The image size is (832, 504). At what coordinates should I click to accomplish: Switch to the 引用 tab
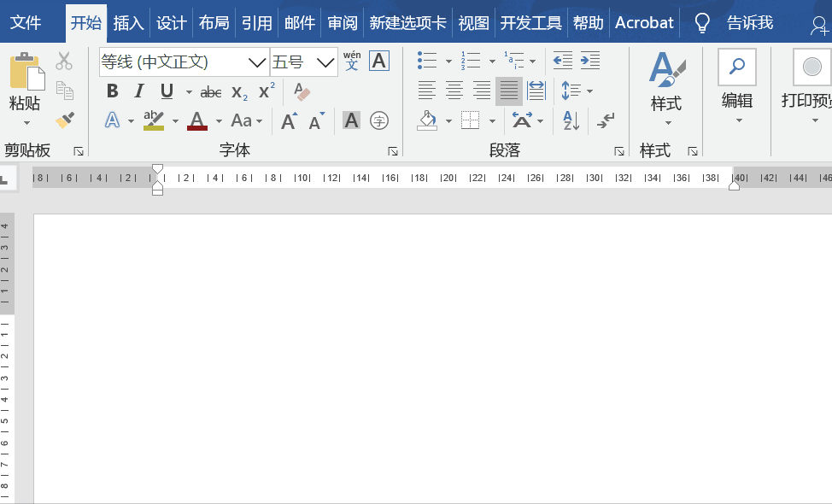257,23
